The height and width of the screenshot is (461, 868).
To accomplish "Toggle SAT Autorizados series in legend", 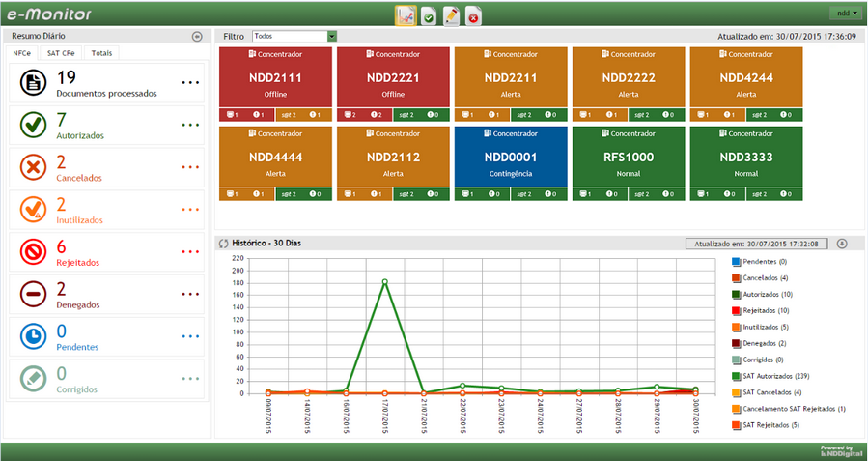I will click(736, 376).
